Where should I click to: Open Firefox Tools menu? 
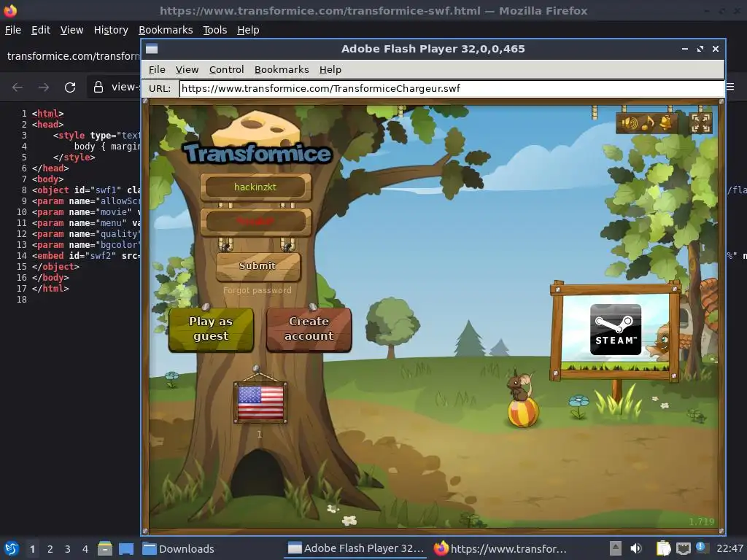pos(215,30)
